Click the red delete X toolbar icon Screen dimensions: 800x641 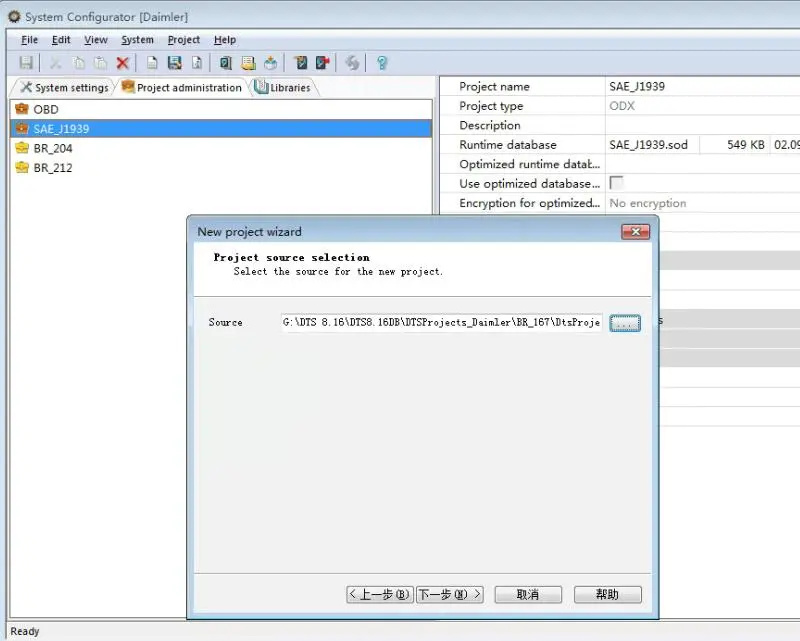123,63
